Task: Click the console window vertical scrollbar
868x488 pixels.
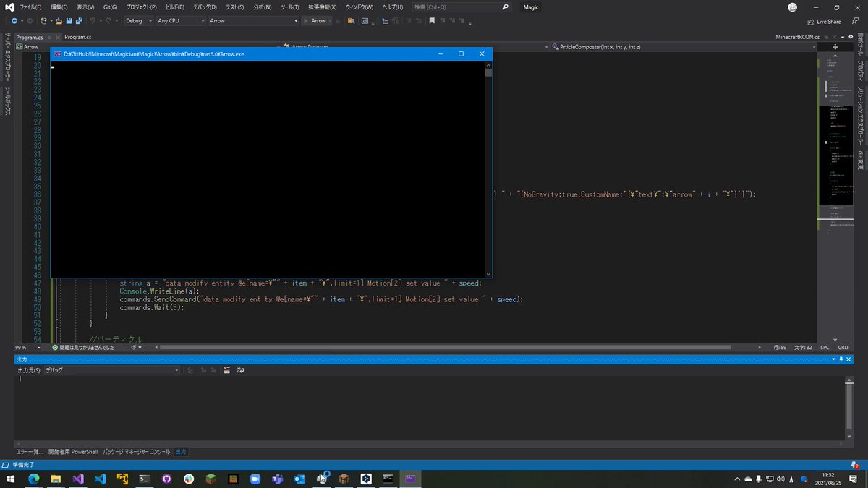Action: pyautogui.click(x=489, y=170)
